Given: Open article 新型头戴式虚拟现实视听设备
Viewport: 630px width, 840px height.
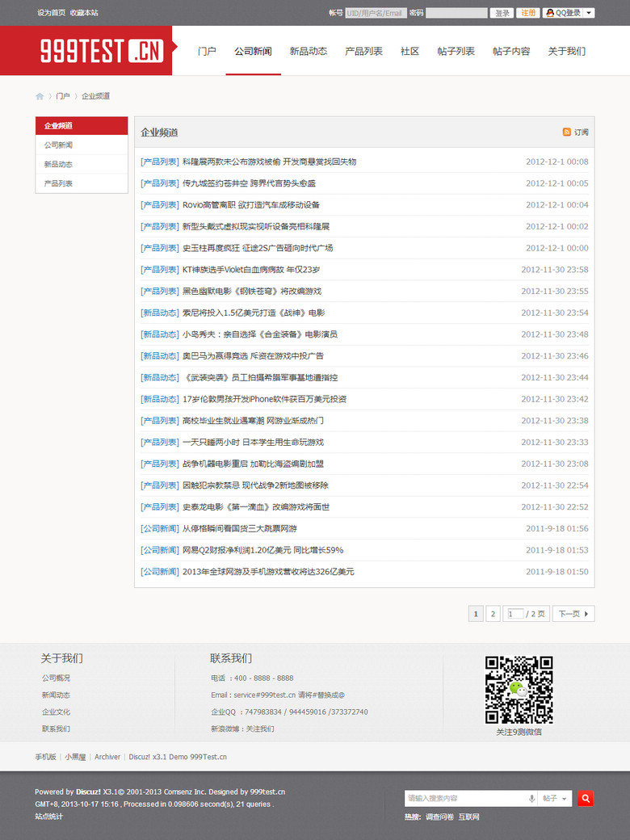Looking at the screenshot, I should 255,227.
